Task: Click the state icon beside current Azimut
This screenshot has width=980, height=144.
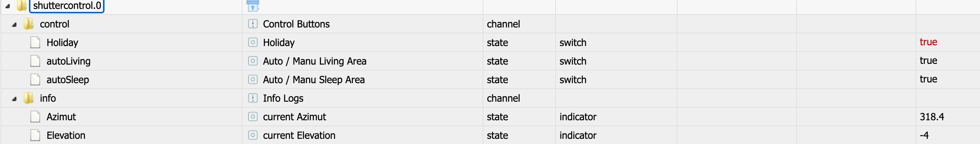Action: tap(253, 117)
